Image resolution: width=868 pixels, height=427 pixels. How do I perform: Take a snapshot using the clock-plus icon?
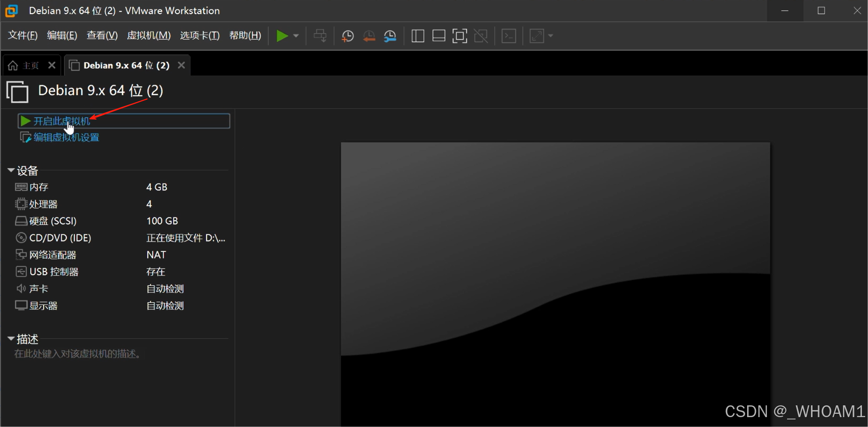(x=348, y=36)
